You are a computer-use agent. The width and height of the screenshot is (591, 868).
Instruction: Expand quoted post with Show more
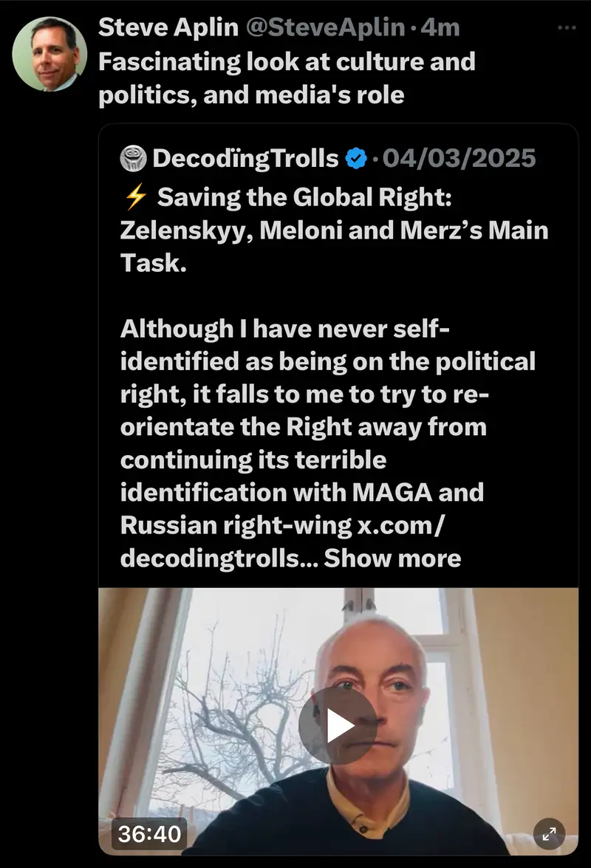point(393,558)
